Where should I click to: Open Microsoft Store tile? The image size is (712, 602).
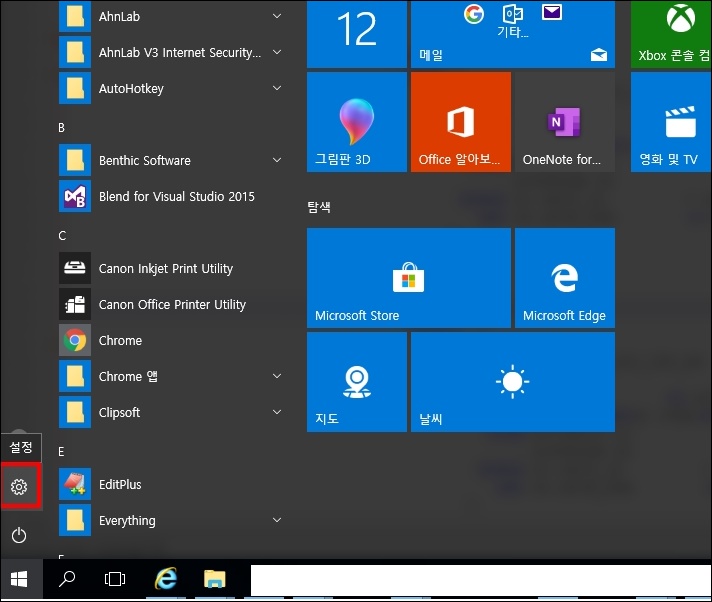pos(409,278)
